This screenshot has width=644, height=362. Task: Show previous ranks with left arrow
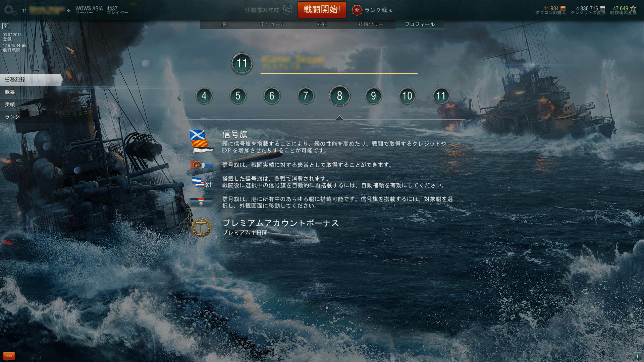(x=179, y=98)
